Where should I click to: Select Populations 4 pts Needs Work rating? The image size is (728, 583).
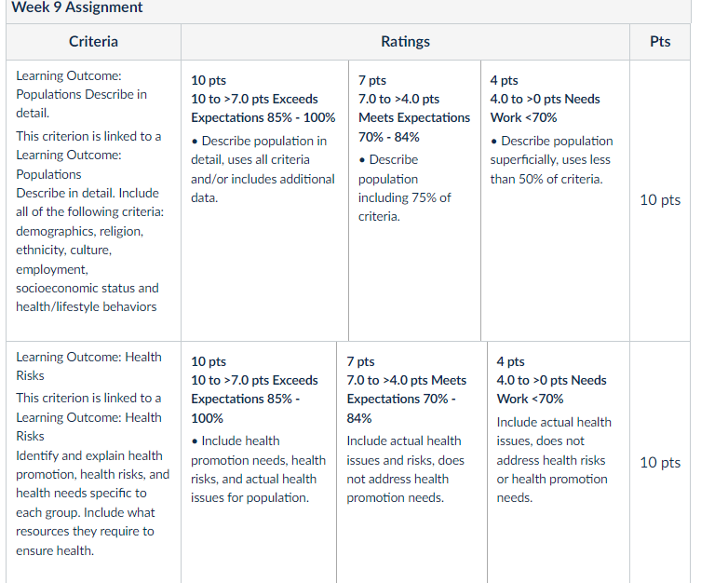pyautogui.click(x=555, y=200)
